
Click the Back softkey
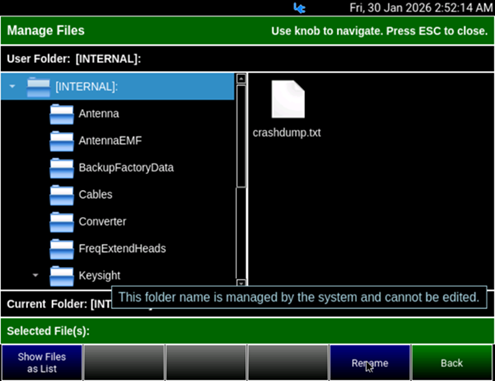tap(452, 363)
